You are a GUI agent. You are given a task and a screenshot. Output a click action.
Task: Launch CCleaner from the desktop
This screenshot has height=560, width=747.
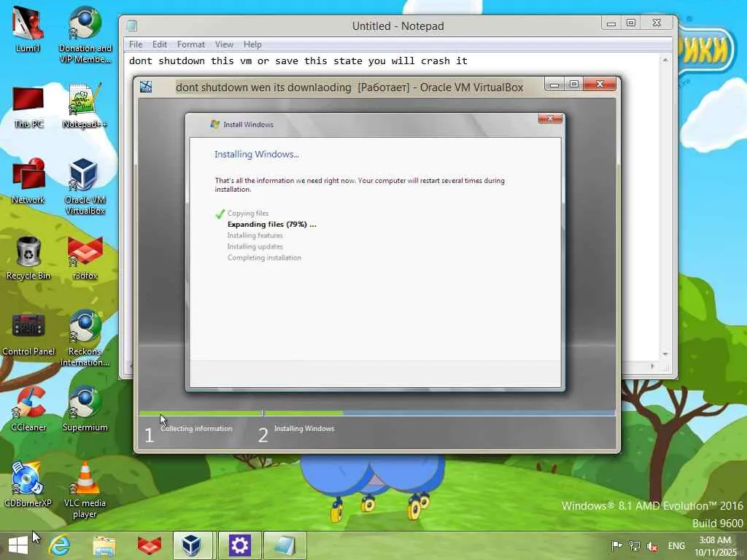tap(28, 410)
